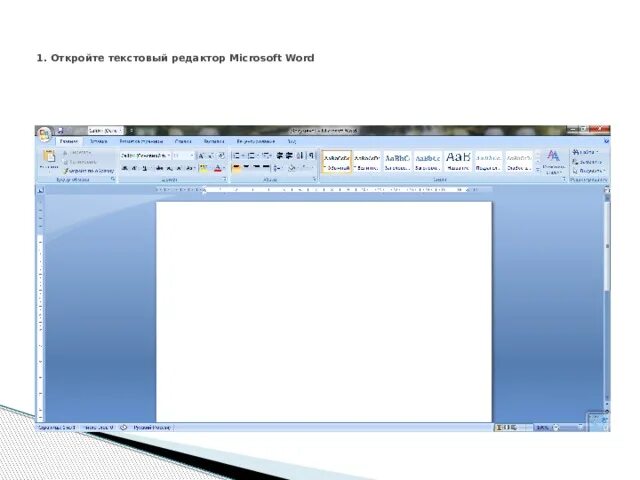
Task: Open the font size dropdown
Action: tap(191, 156)
